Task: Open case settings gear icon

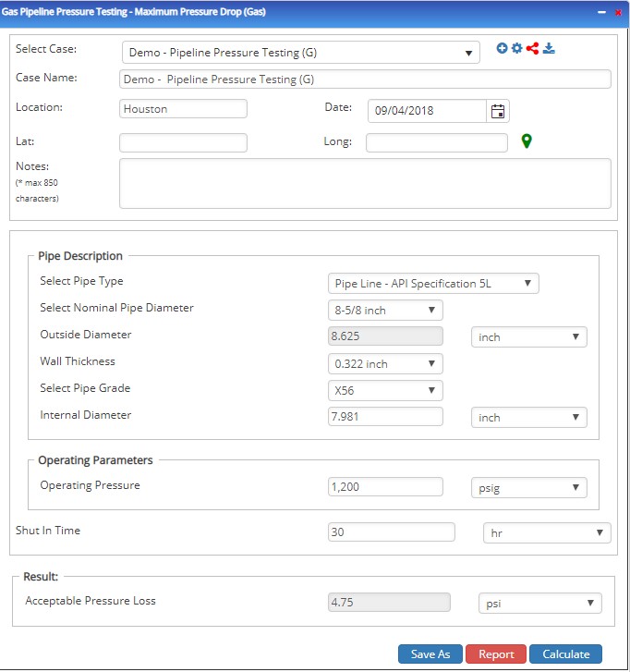Action: coord(517,48)
